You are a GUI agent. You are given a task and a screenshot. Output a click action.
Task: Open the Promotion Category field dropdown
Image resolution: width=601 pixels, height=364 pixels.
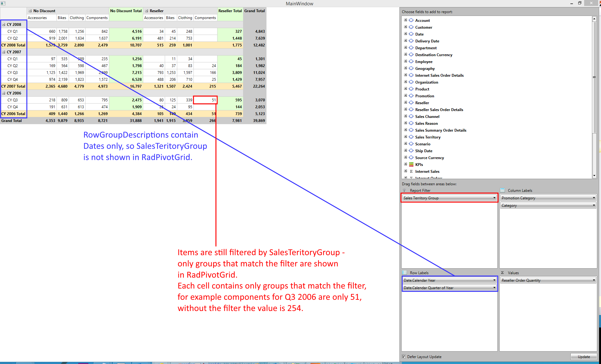(594, 198)
